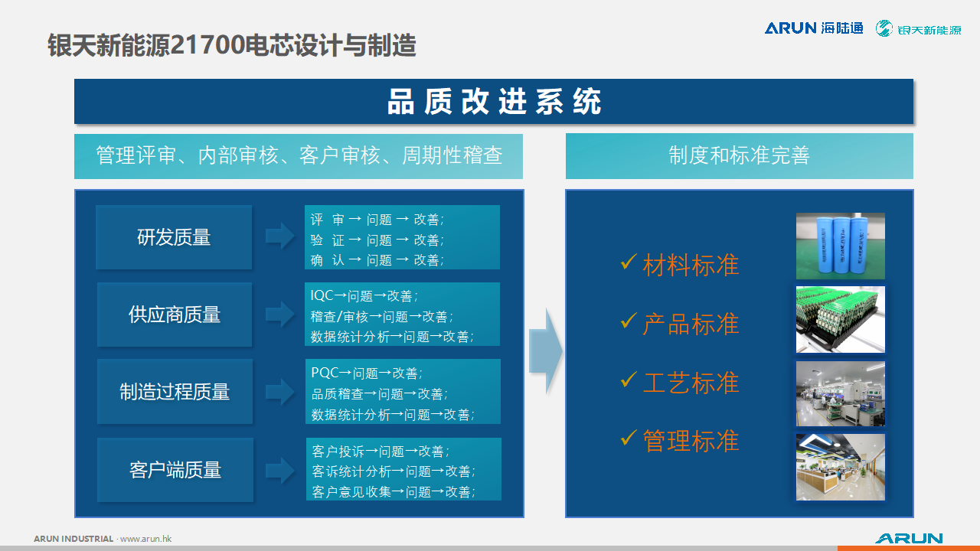Click the orange 产品标准 label
This screenshot has width=980, height=551.
coord(691,324)
